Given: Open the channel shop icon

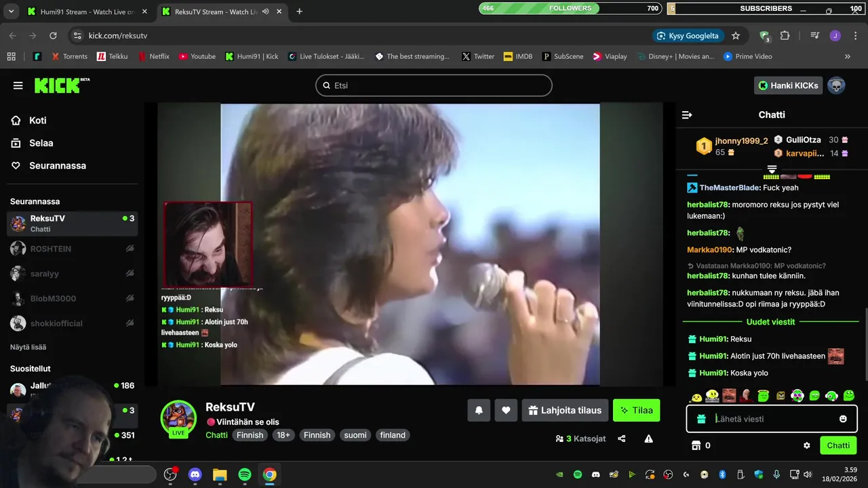Looking at the screenshot, I should [x=695, y=445].
